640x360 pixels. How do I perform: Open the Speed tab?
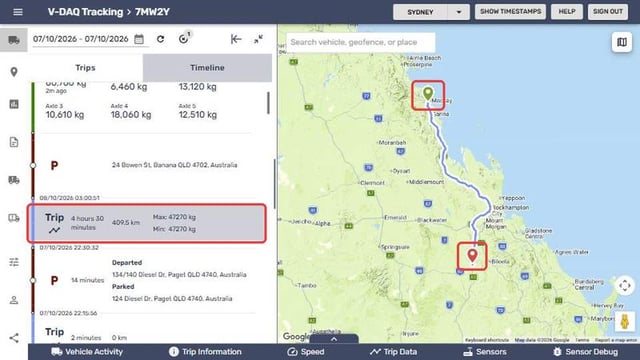[x=306, y=352]
